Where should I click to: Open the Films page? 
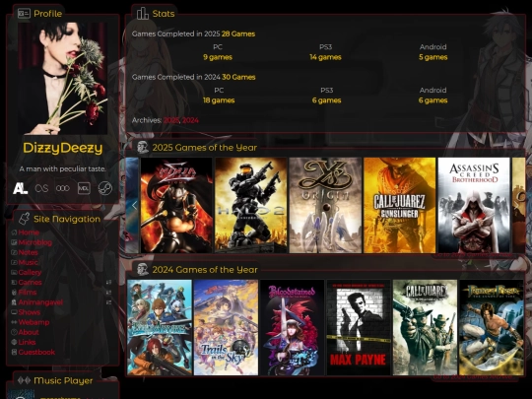click(x=28, y=293)
